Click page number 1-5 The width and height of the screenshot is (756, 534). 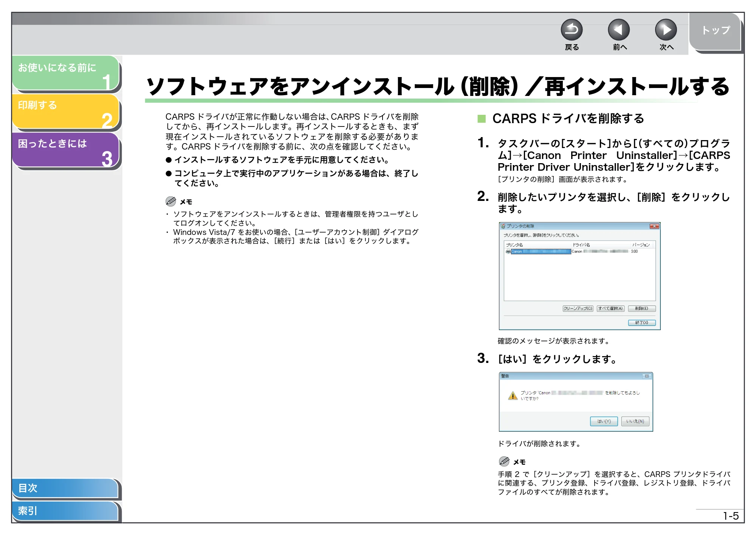tap(731, 516)
